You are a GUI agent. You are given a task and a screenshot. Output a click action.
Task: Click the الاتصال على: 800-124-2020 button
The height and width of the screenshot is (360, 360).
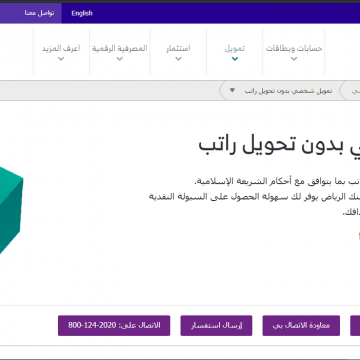click(114, 325)
